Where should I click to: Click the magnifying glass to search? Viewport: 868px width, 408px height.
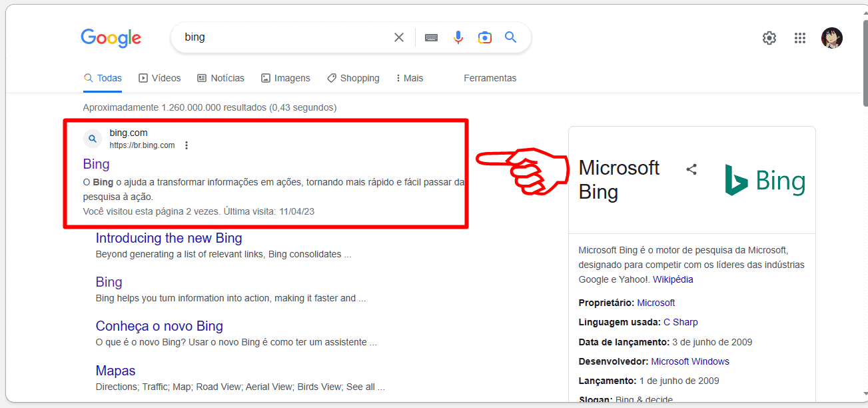tap(510, 37)
